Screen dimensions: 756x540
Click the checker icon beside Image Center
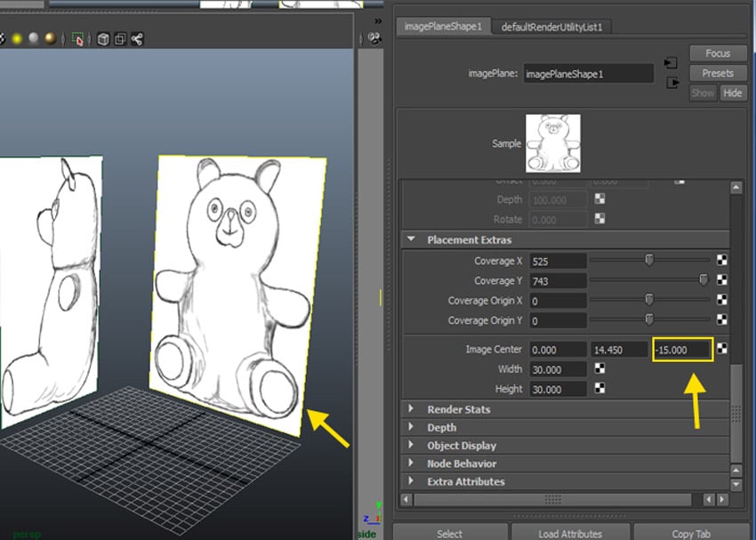point(721,349)
